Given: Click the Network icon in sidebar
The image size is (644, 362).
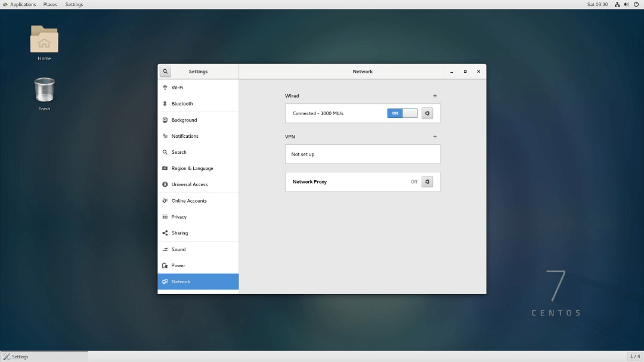Looking at the screenshot, I should point(165,281).
